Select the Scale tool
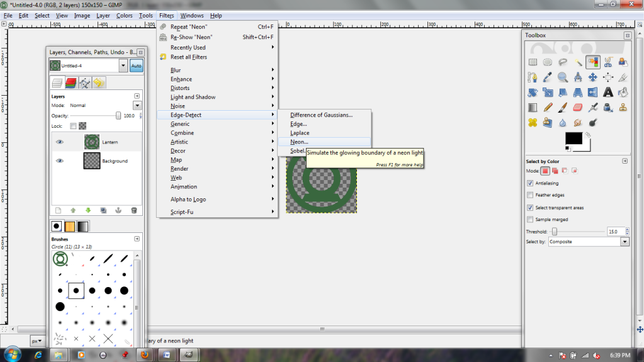Screen dimensions: 644x362 point(548,93)
